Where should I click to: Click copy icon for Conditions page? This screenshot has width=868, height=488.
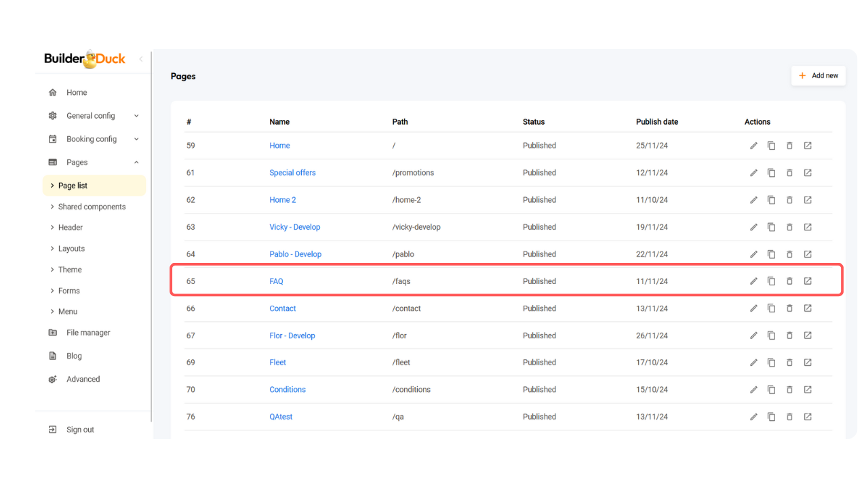point(771,390)
